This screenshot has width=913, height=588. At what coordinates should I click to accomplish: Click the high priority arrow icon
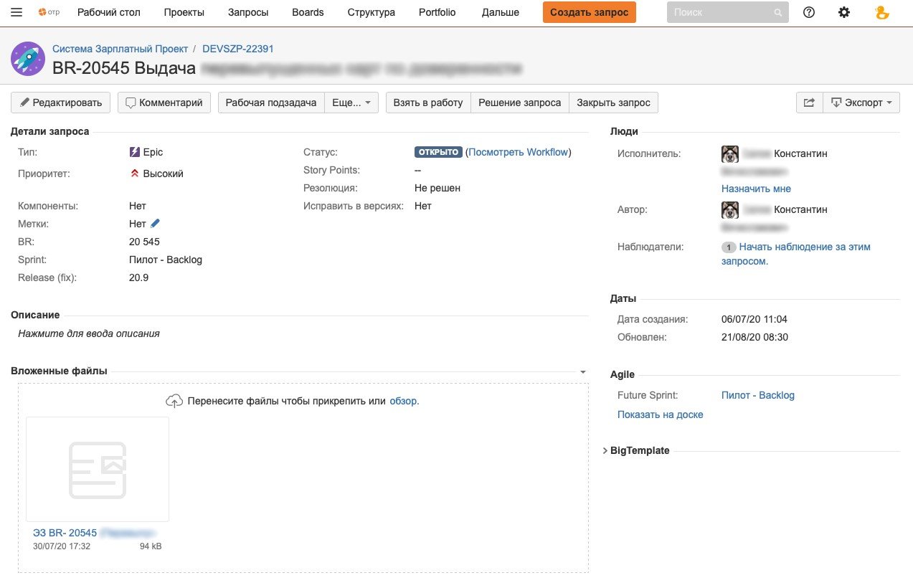(134, 174)
